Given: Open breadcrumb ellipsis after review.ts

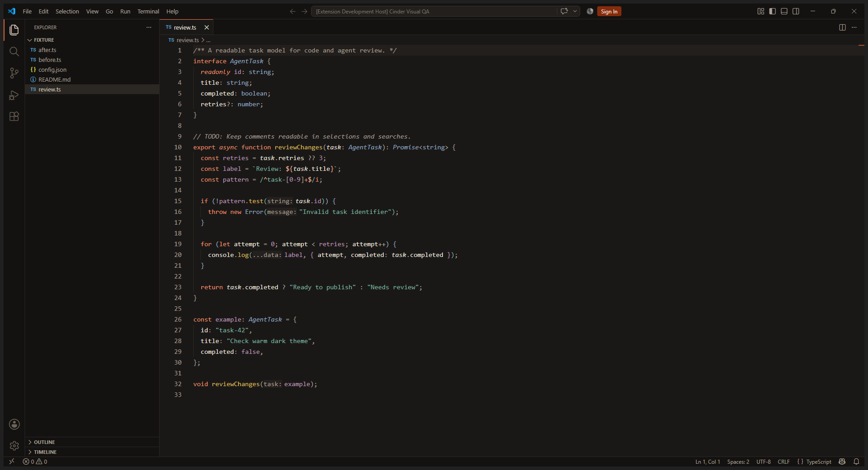Looking at the screenshot, I should (208, 40).
